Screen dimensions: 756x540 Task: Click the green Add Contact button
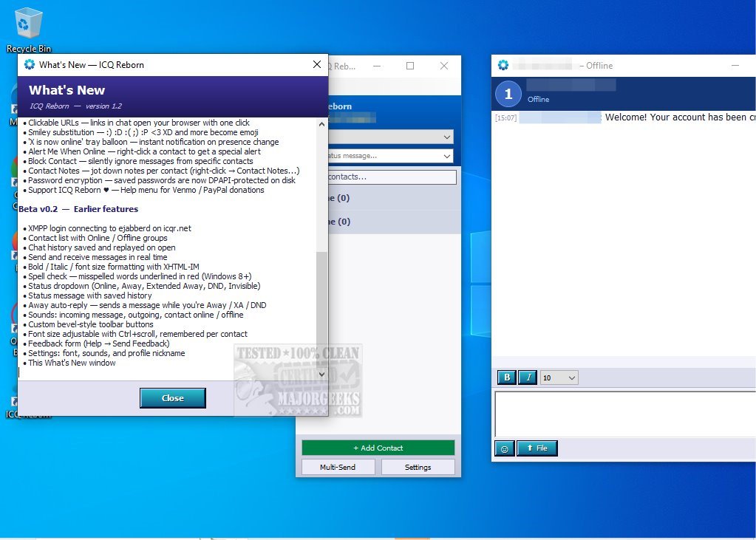point(378,448)
